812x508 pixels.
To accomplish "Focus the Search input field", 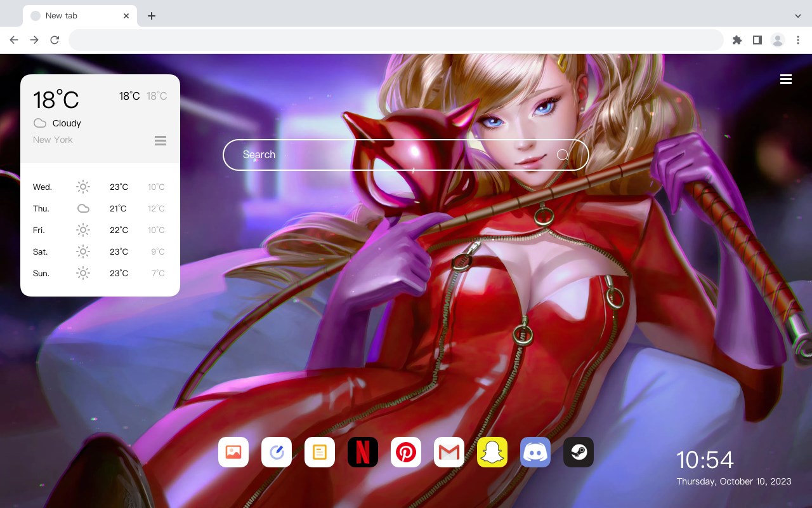I will 406,155.
